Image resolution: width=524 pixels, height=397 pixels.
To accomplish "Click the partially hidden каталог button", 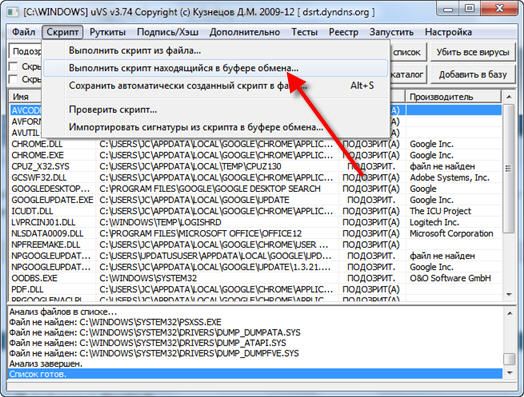I will click(408, 75).
